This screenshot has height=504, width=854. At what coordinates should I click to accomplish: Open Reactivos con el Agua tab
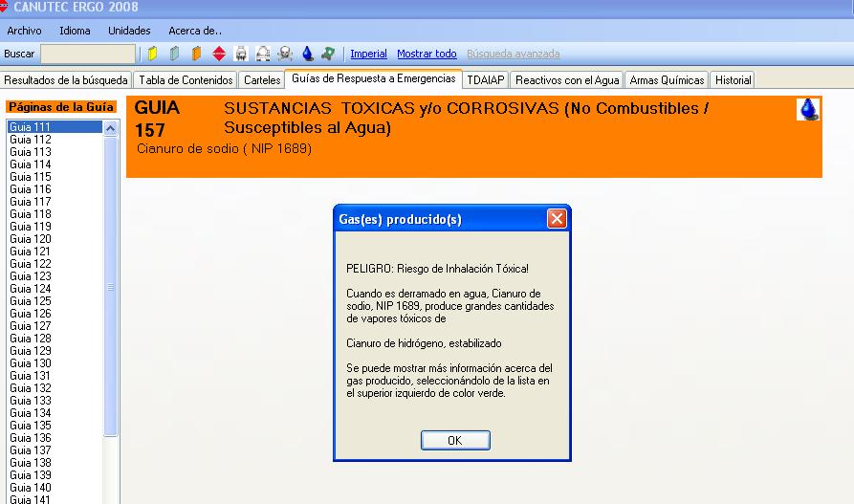567,80
